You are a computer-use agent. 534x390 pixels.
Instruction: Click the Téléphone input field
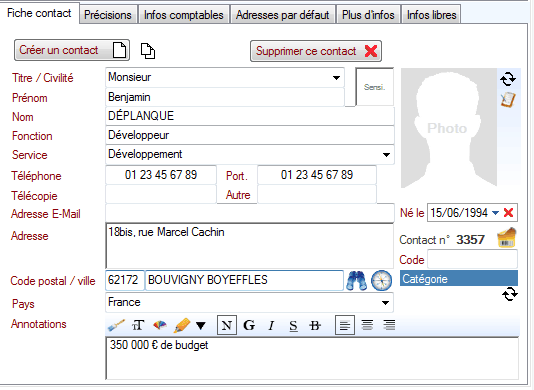161,175
